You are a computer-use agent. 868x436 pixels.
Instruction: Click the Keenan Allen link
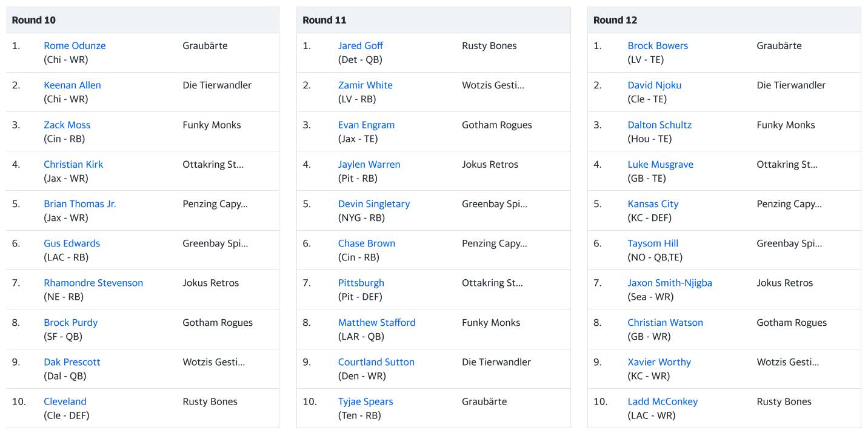(x=72, y=85)
